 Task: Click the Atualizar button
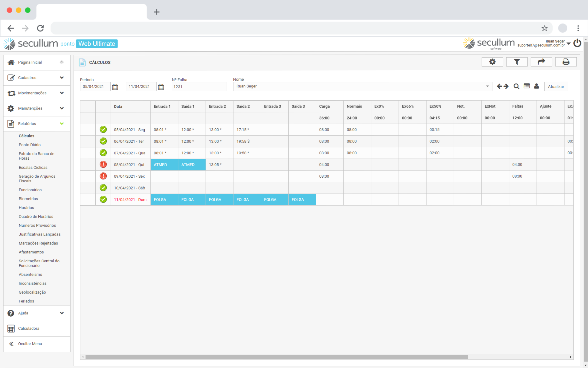pos(556,87)
